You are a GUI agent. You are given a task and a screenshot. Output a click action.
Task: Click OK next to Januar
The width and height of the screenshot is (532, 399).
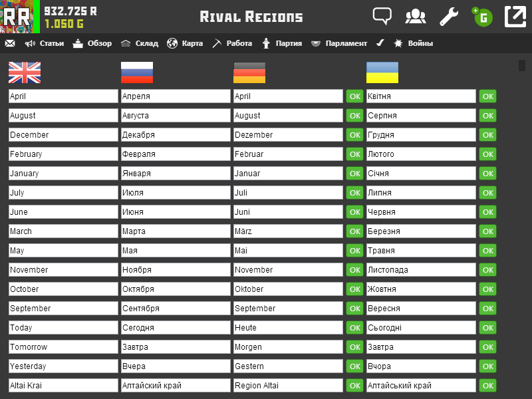click(355, 174)
